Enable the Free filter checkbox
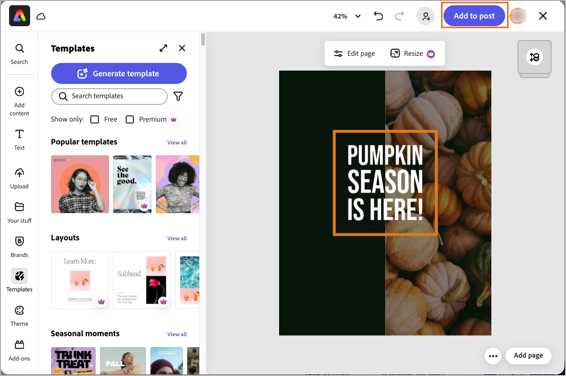Screen dimensions: 566x376 pyautogui.click(x=95, y=119)
